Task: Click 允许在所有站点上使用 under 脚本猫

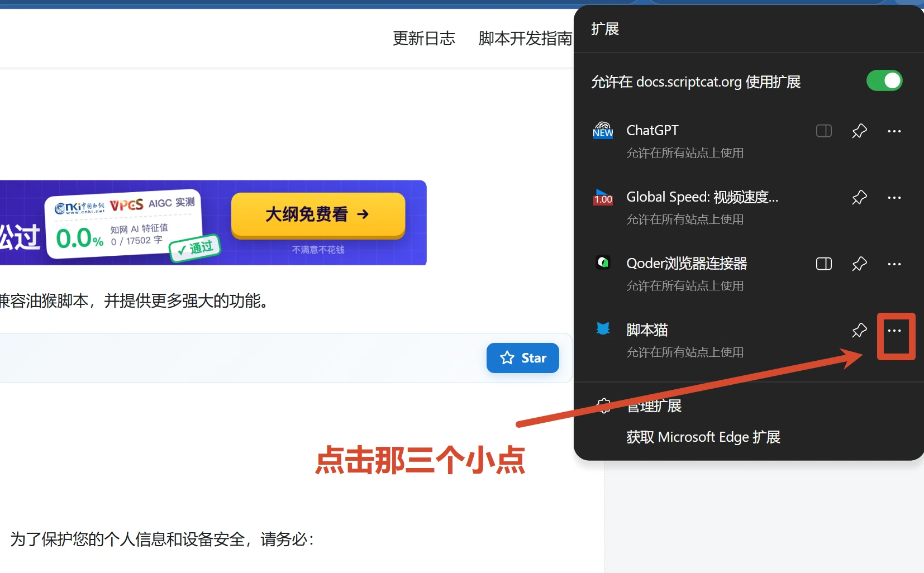Action: [685, 352]
